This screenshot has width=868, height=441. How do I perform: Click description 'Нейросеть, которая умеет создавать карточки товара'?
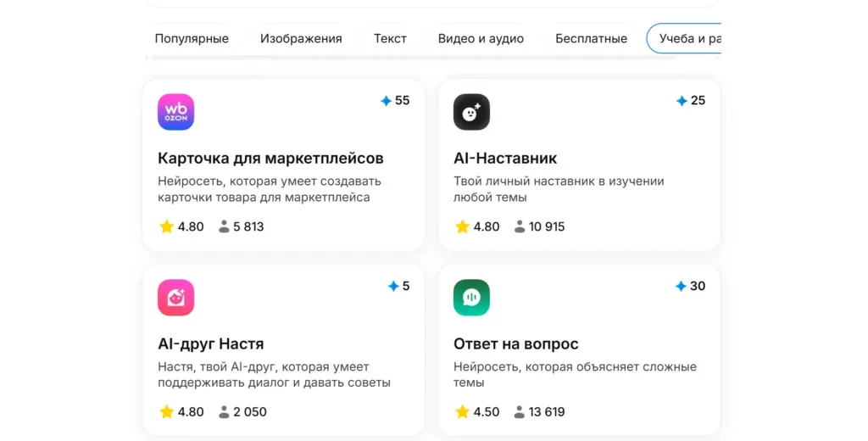270,189
